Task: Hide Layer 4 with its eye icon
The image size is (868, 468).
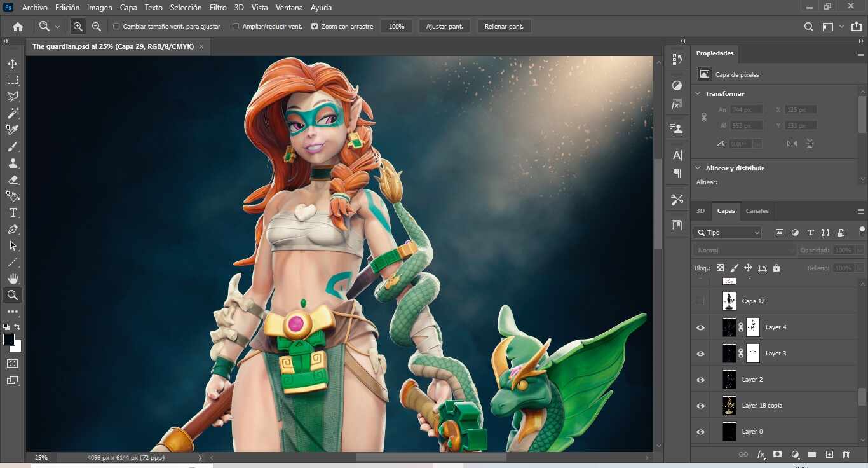Action: click(700, 327)
